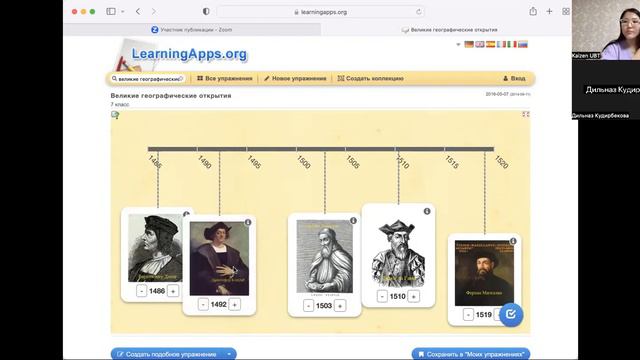Add a new tab with plus icon

click(549, 11)
